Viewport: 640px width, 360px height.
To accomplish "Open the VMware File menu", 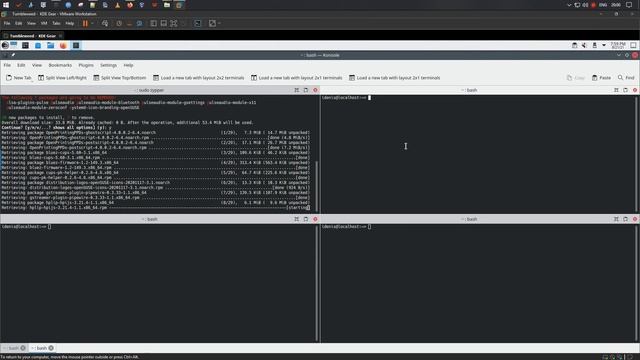I will pyautogui.click(x=7, y=24).
